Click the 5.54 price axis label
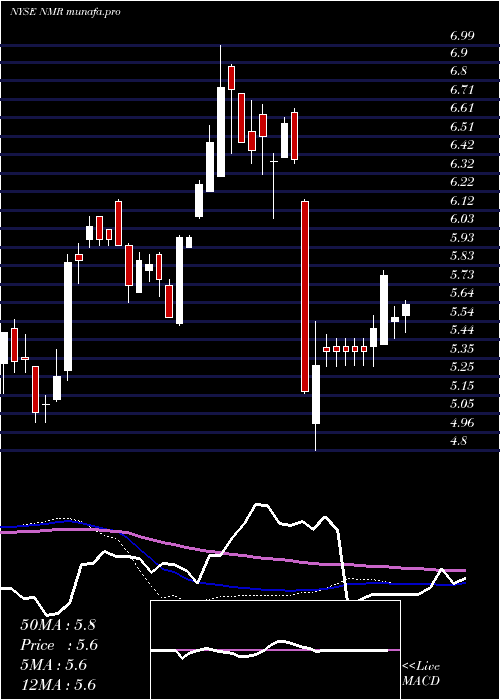The width and height of the screenshot is (500, 700). click(462, 312)
